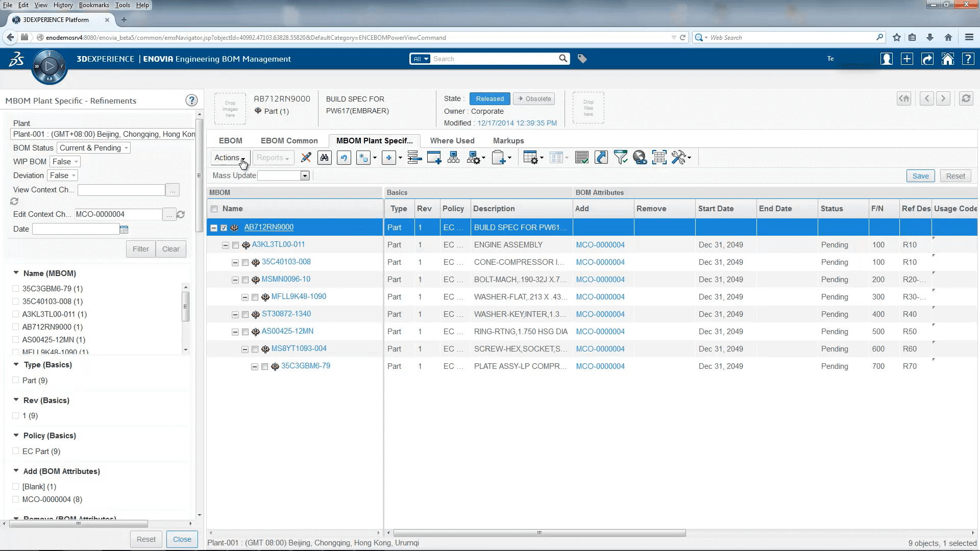
Task: Click the table horizontal scrollbar
Action: coord(540,533)
